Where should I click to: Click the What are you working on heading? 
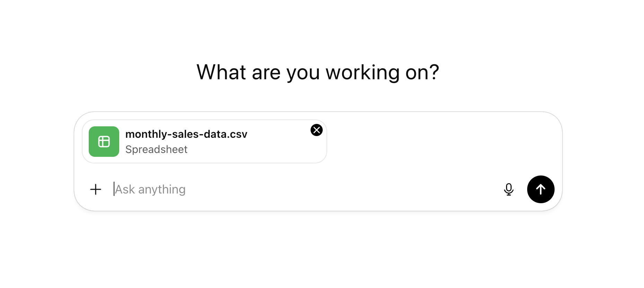(317, 72)
